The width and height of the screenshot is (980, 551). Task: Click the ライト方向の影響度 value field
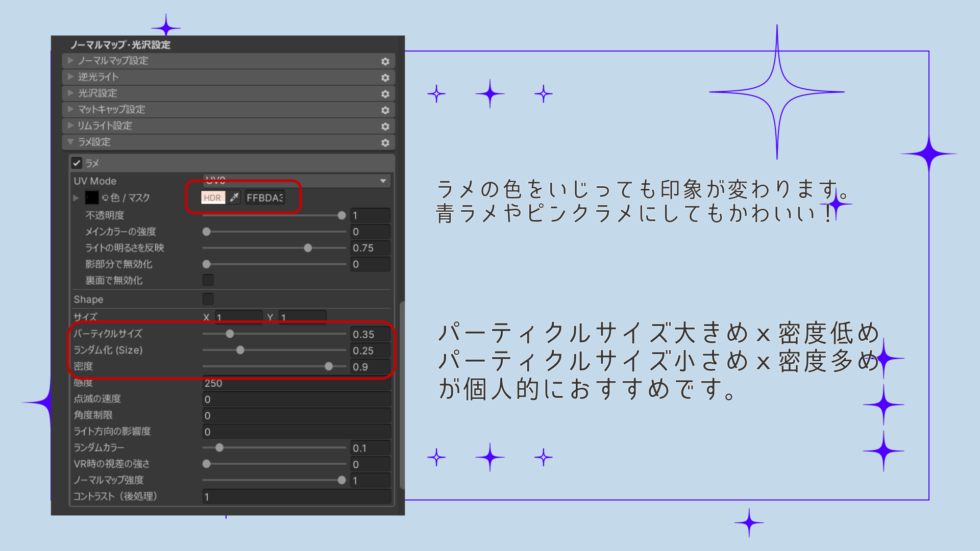(297, 432)
